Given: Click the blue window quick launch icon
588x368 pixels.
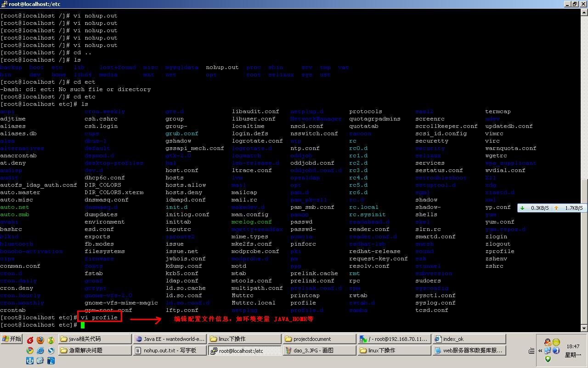Looking at the screenshot, I should (51, 361).
